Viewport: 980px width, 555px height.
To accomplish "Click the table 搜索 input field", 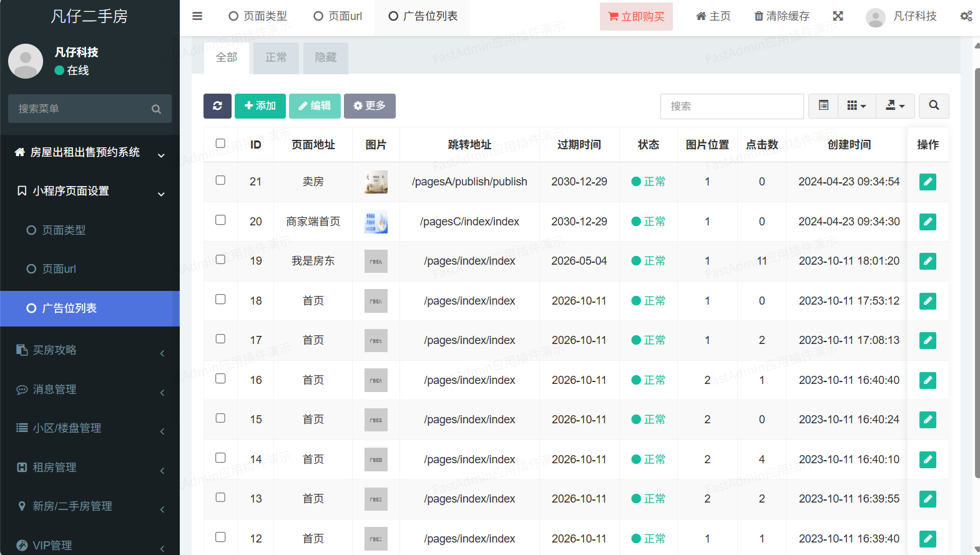I will 732,106.
